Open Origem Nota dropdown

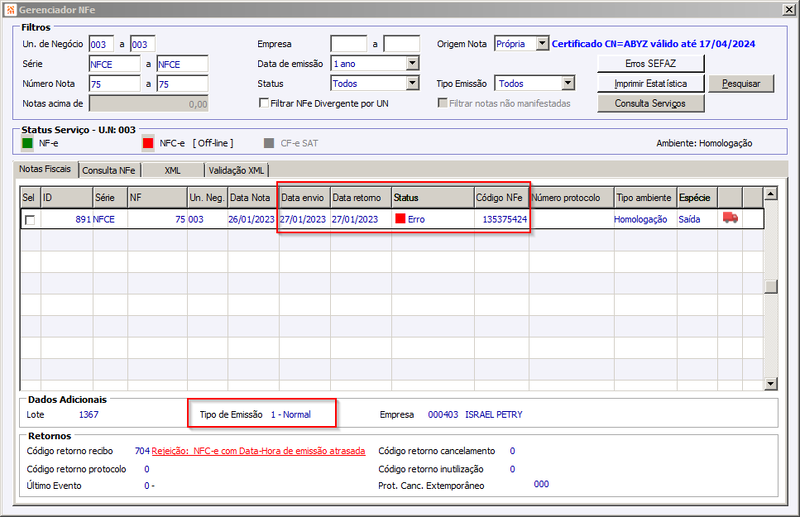tap(542, 44)
